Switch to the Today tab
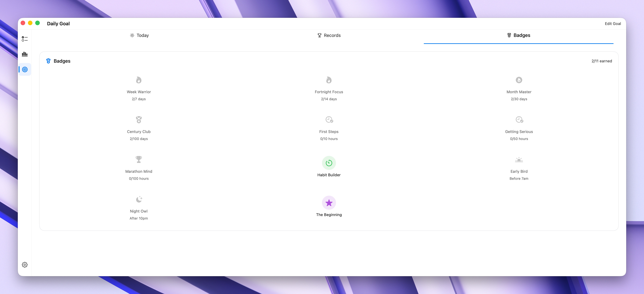The image size is (644, 294). 139,35
